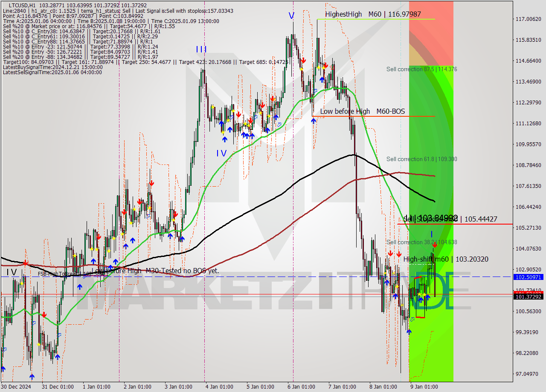Click the 114.66400 price axis label
546x392 pixels.
[x=528, y=61]
